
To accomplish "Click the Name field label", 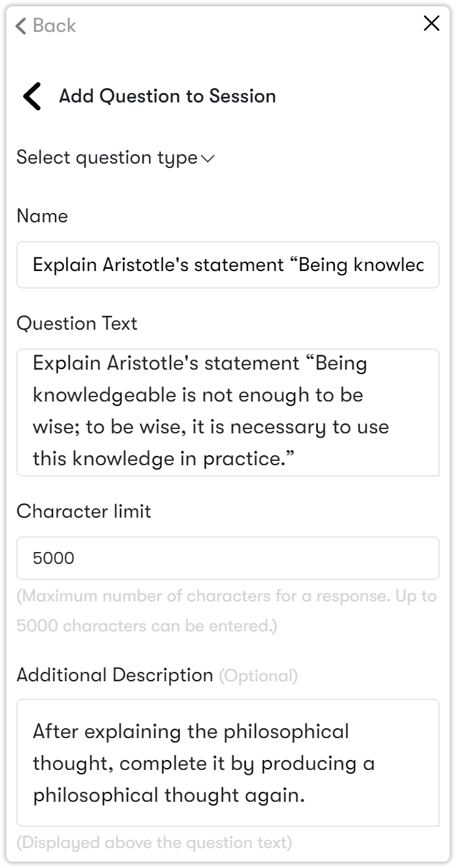I will pos(42,216).
